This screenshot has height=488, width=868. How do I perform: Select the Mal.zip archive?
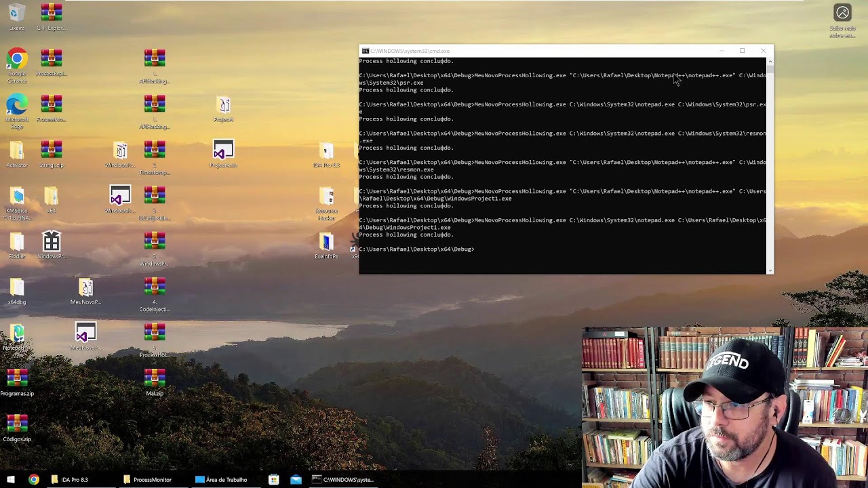coord(155,379)
